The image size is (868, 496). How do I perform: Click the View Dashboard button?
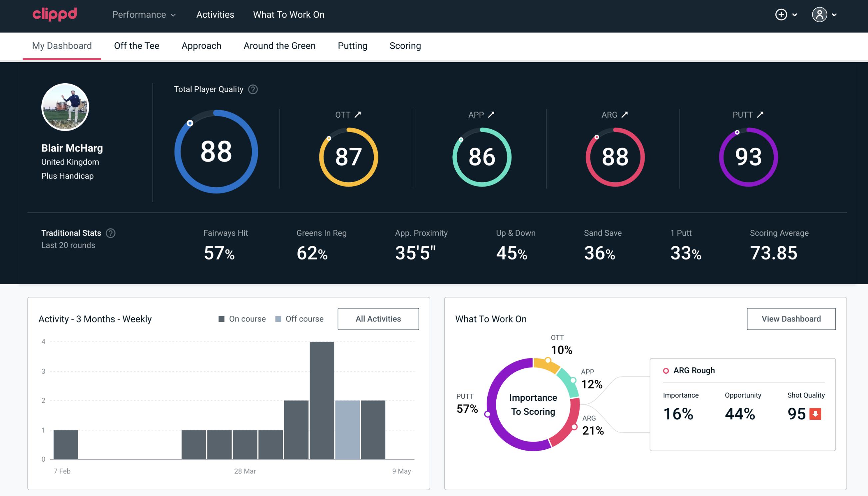click(791, 318)
